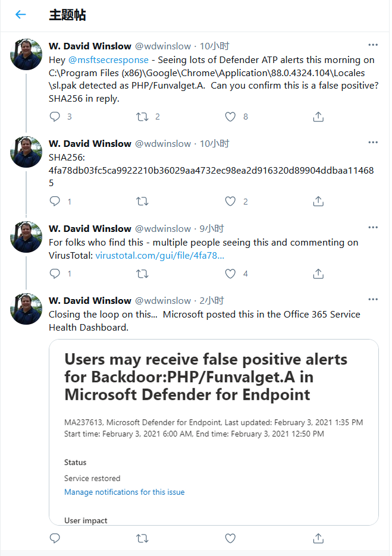Reply to the Closing the loop tweet
Image resolution: width=392 pixels, height=556 pixels.
pos(55,538)
